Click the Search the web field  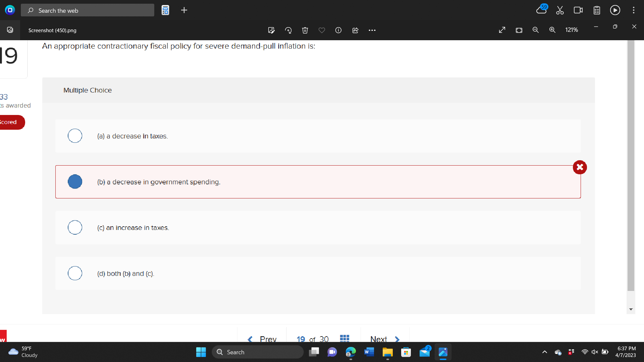point(88,10)
